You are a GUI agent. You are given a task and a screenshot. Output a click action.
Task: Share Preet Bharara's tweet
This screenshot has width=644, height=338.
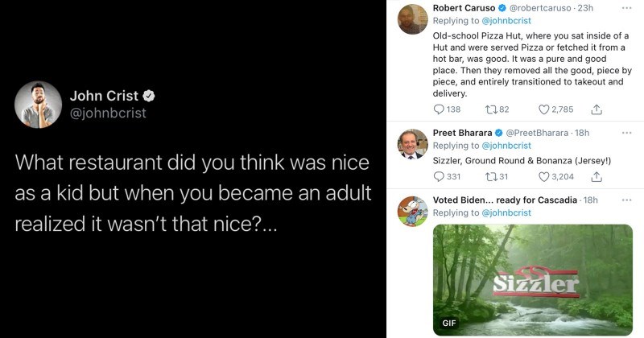[x=597, y=177]
